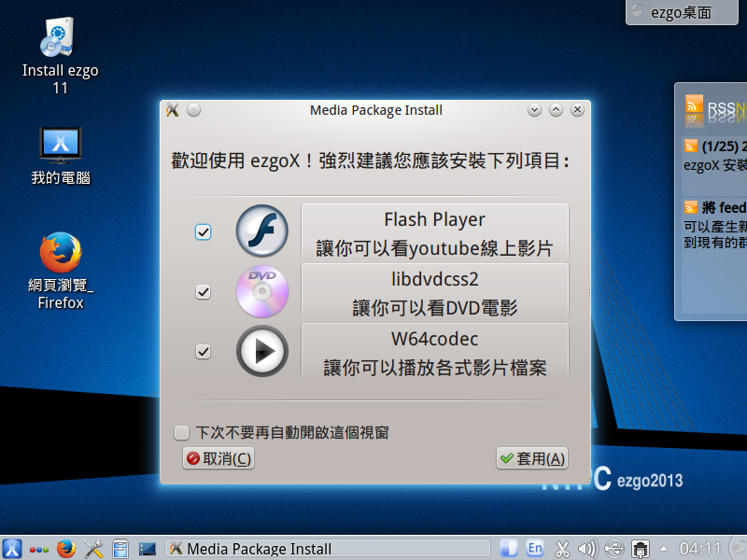Click the Flash Player logo icon
747x560 pixels.
click(262, 231)
